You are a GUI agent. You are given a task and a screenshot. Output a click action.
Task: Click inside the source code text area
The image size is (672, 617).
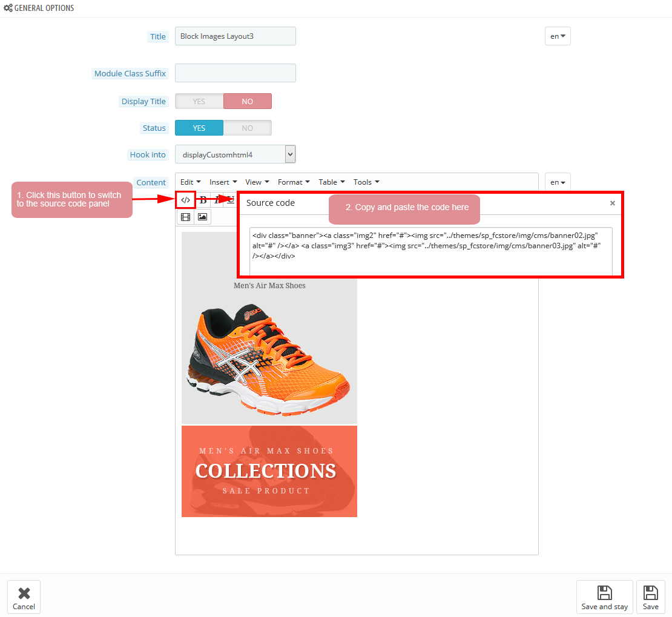pos(430,251)
